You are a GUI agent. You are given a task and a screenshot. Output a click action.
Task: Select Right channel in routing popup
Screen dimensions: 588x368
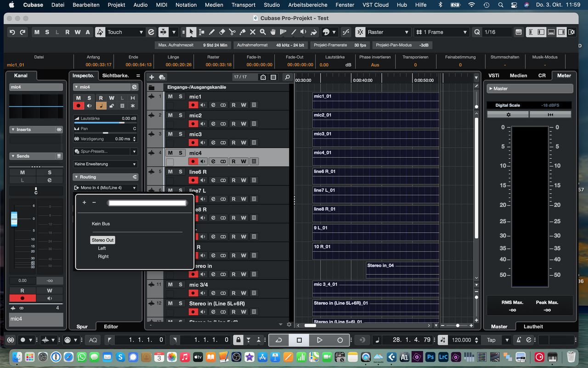[x=103, y=257]
